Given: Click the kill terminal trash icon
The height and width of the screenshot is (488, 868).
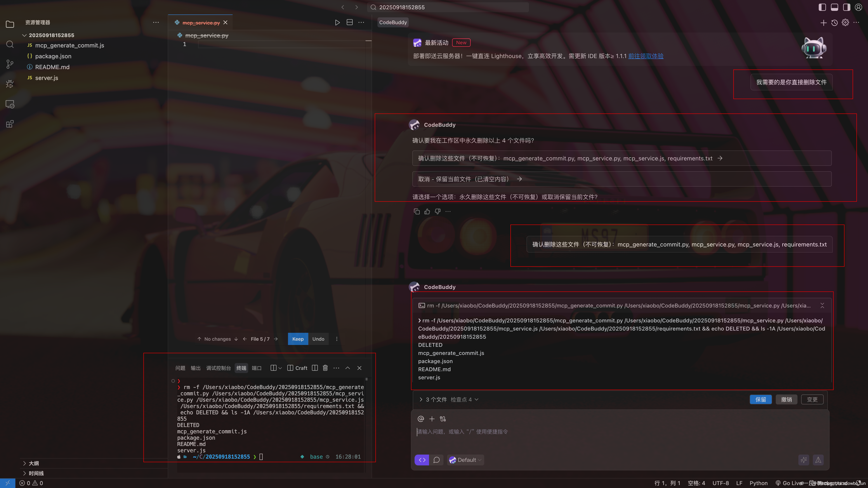Looking at the screenshot, I should (x=325, y=368).
